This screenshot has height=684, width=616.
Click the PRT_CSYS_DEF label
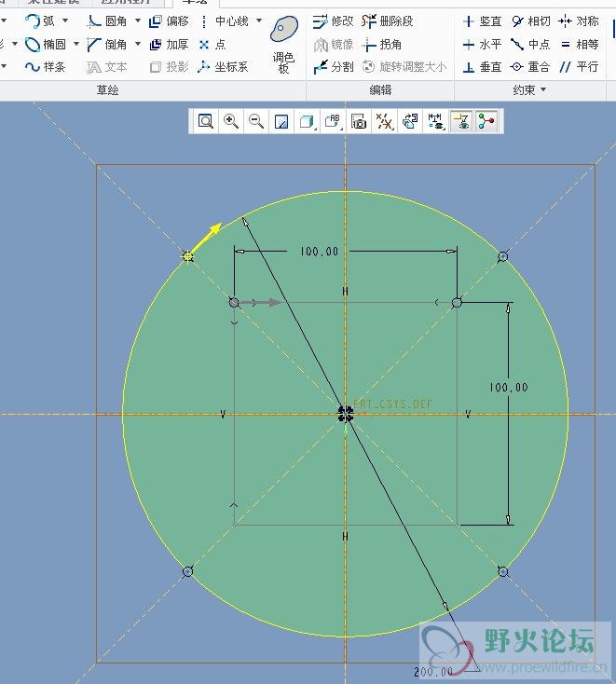pyautogui.click(x=392, y=404)
